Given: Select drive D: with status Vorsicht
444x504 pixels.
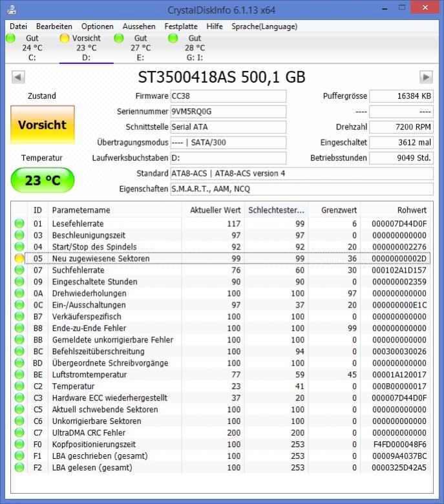Looking at the screenshot, I should pyautogui.click(x=86, y=48).
